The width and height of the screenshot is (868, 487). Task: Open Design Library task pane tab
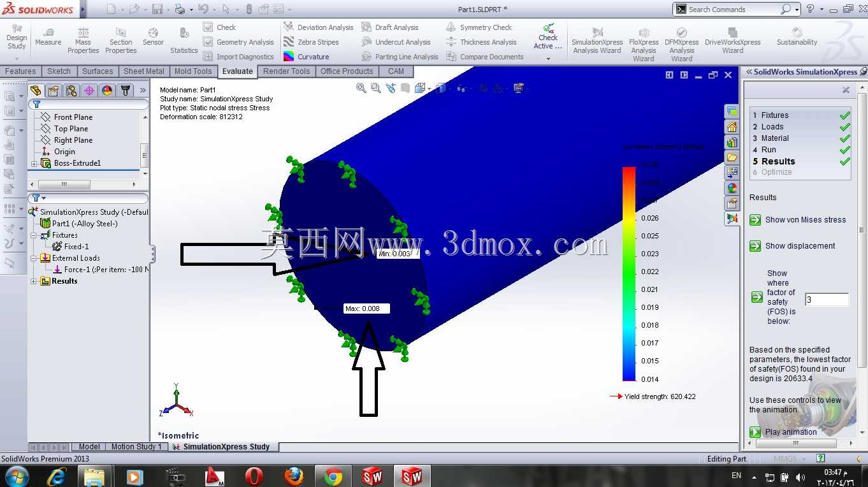[x=732, y=142]
